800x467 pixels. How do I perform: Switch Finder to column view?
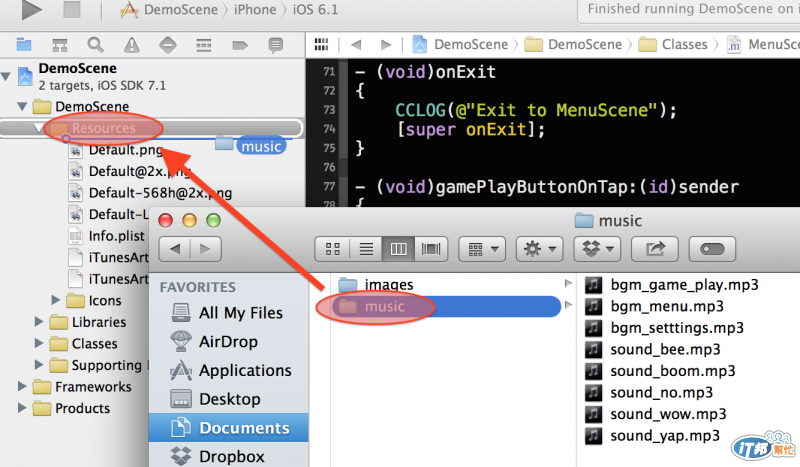[x=398, y=249]
